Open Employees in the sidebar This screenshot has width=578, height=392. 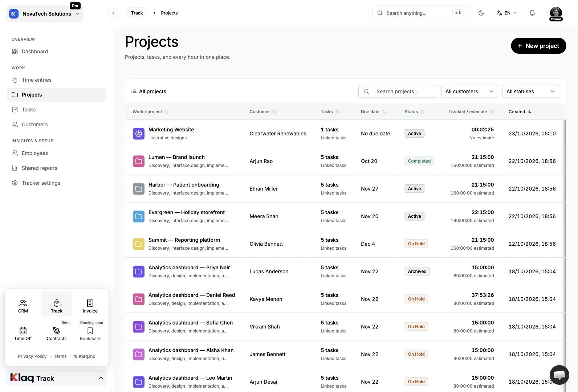point(56,153)
